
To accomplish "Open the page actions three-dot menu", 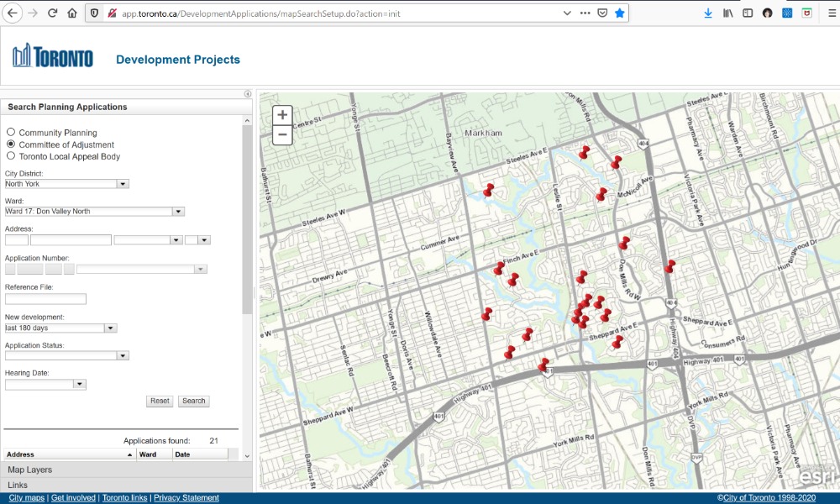I will tap(585, 13).
